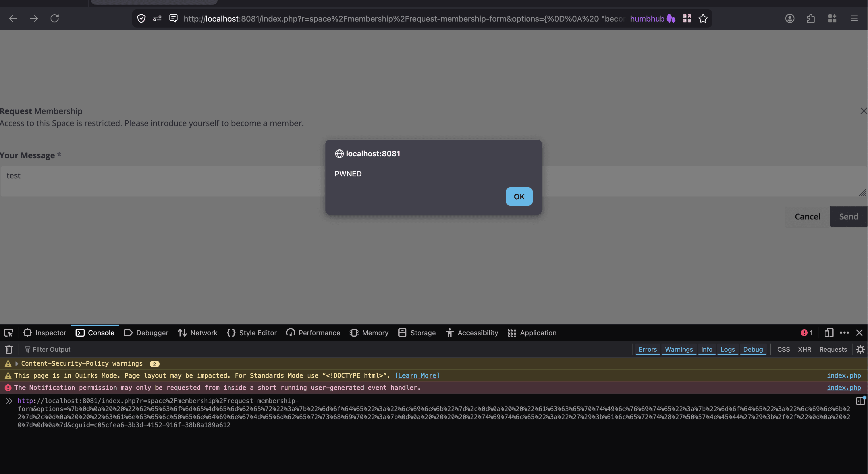Bookmark this page with the star icon

pos(703,19)
